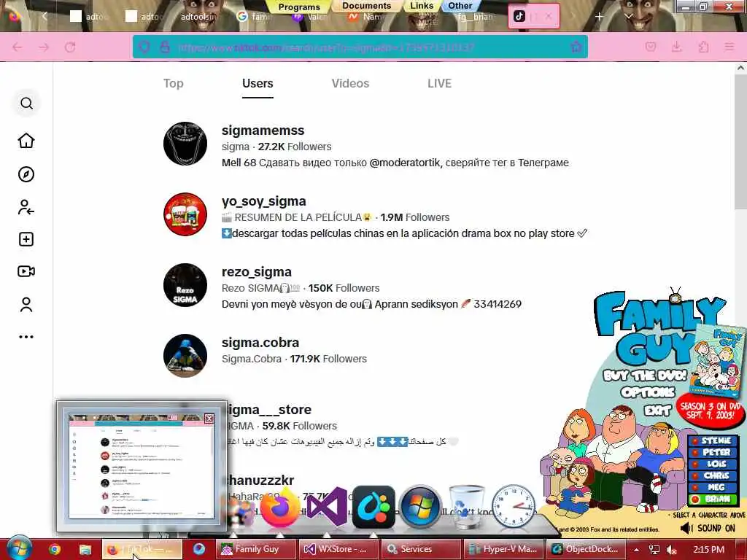
Task: Open the yo_soy_sigma username link
Action: pos(264,201)
